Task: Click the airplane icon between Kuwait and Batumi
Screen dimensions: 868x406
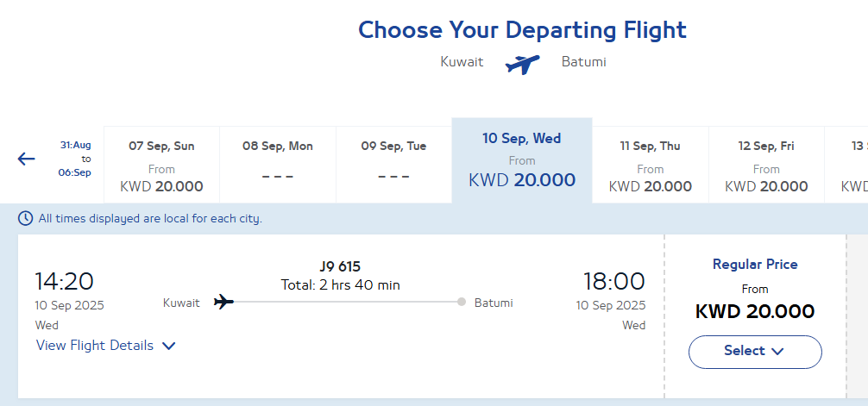Action: point(522,64)
